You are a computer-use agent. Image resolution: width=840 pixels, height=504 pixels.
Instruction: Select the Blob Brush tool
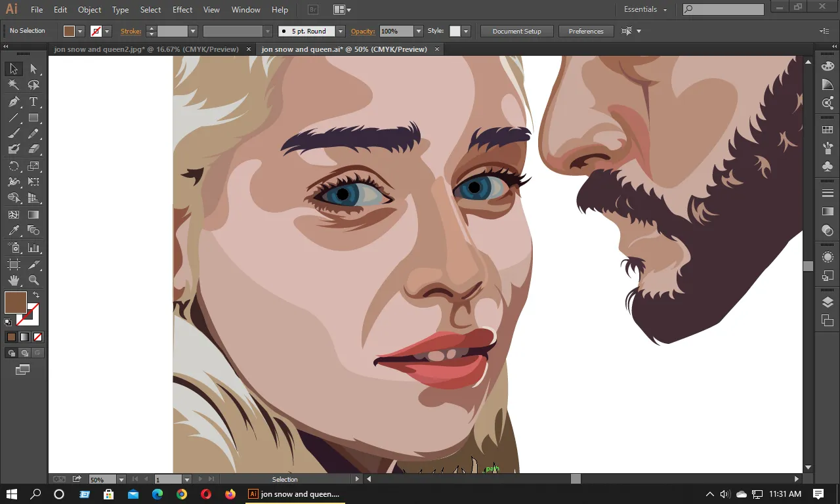point(13,150)
